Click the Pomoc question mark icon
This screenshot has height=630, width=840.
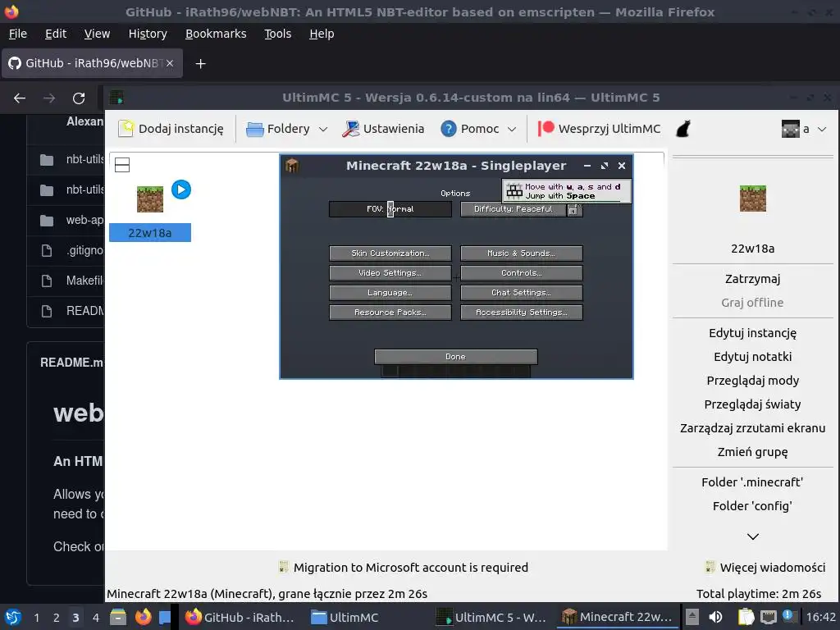pos(449,129)
